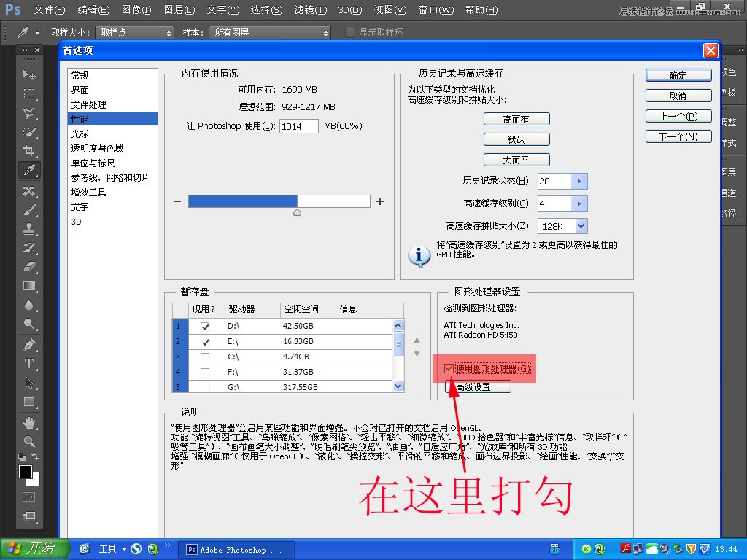Image resolution: width=747 pixels, height=560 pixels.
Task: Expand the Cache Levels arrow
Action: point(579,204)
